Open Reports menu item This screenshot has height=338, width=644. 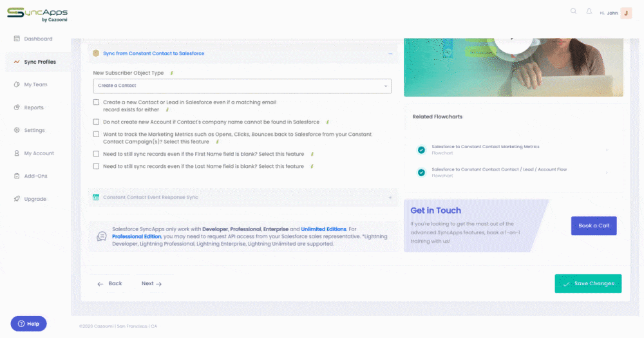point(33,108)
